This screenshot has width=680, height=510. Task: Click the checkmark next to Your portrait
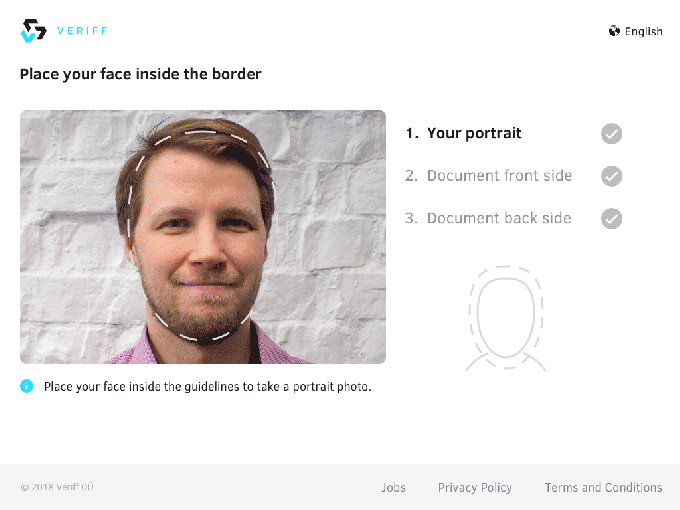point(611,133)
